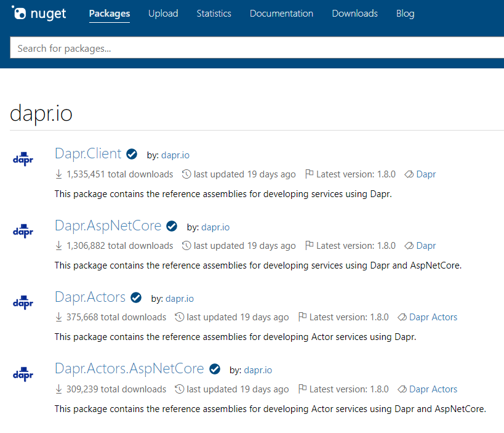
Task: Click 'Latest version: 1.8.0' in Dapr.Actors.AspNetCore row
Action: tap(349, 389)
